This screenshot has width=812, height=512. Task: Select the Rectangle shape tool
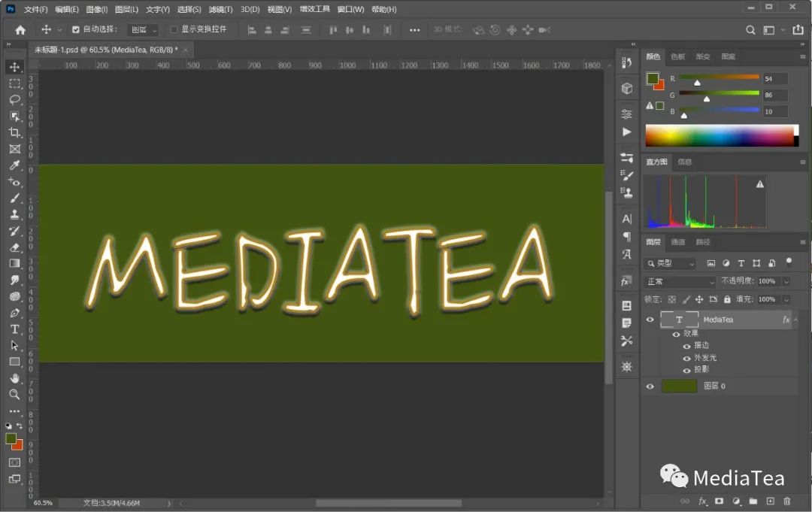pyautogui.click(x=14, y=362)
